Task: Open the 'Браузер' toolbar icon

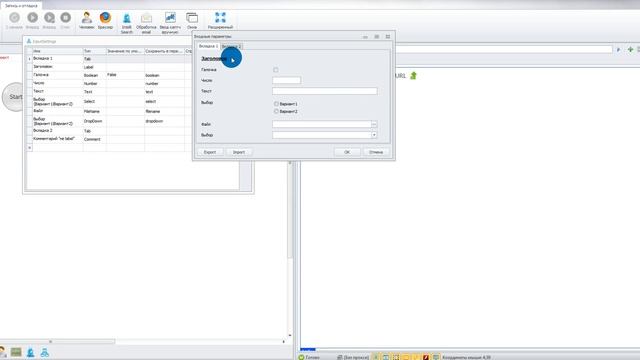Action: click(105, 18)
